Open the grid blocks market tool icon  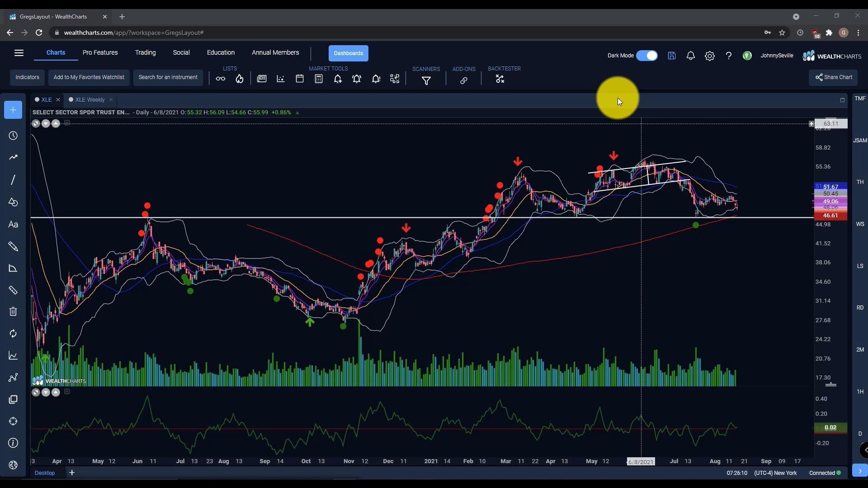[395, 79]
